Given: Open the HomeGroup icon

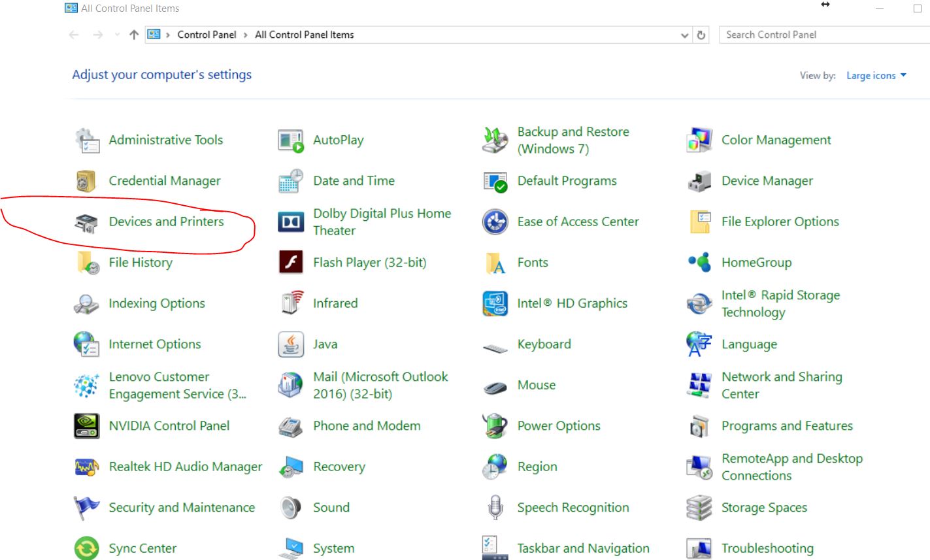Looking at the screenshot, I should click(x=699, y=263).
